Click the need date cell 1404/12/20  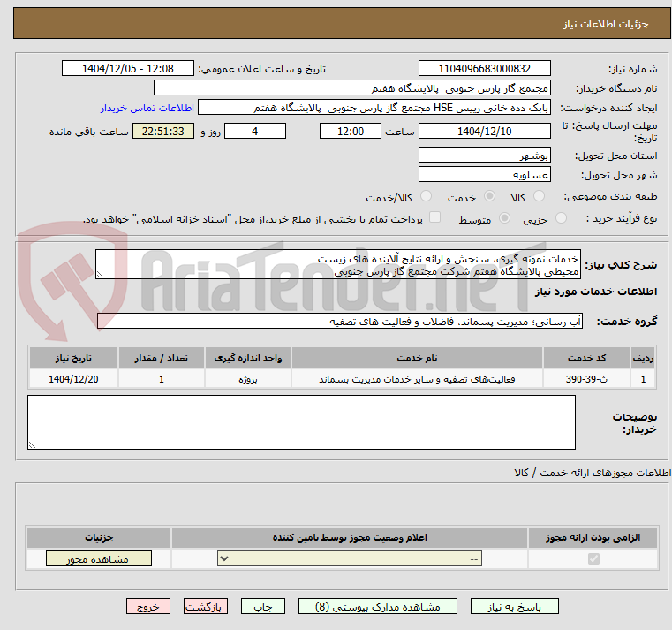pos(73,379)
